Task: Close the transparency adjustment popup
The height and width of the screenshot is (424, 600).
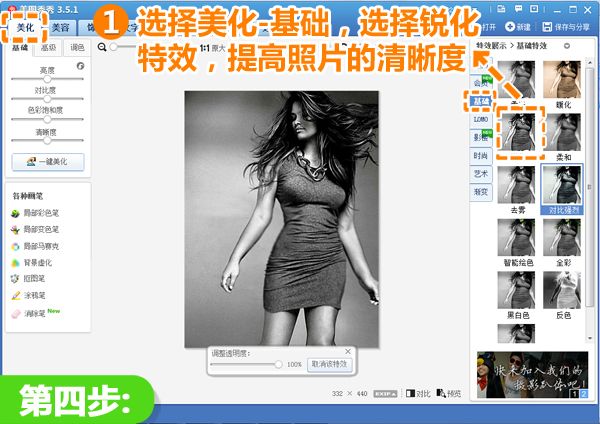Action: coord(347,351)
